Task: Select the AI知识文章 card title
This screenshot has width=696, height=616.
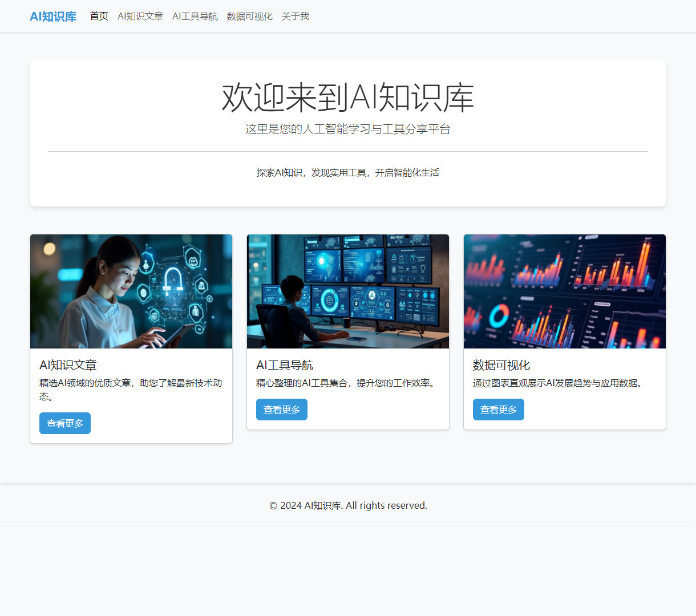Action: [x=68, y=364]
